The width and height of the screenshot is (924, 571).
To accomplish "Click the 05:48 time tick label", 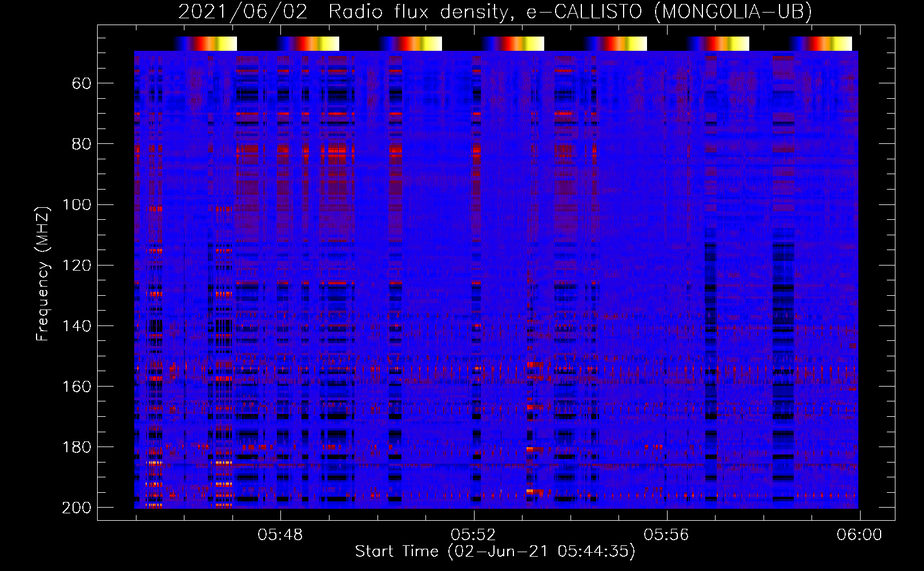I will tap(280, 535).
